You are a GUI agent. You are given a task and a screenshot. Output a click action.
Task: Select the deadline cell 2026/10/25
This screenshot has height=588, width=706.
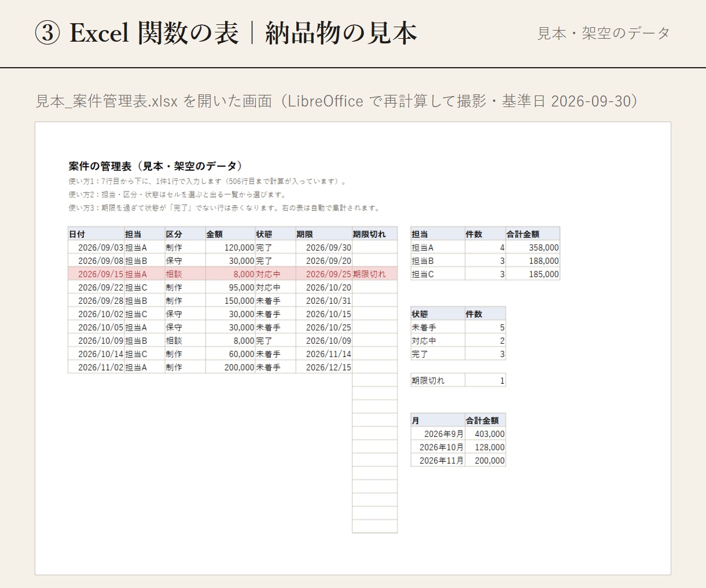coord(324,327)
